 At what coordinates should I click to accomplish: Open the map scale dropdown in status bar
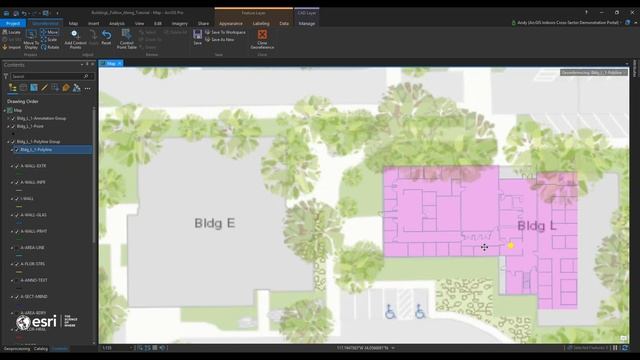point(131,348)
